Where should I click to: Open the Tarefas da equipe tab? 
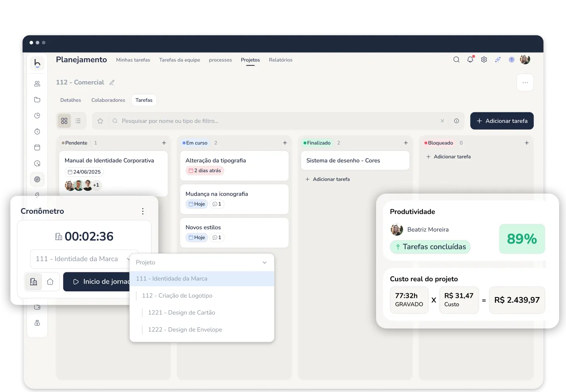180,60
